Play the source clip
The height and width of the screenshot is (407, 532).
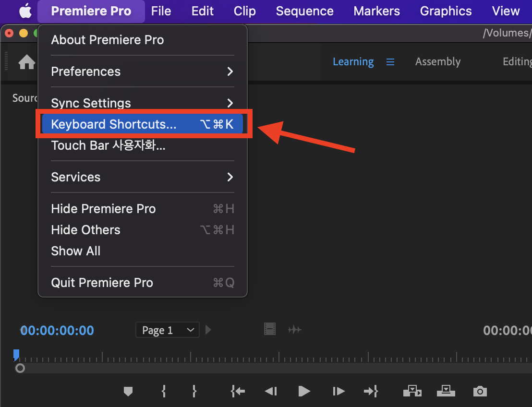click(304, 391)
